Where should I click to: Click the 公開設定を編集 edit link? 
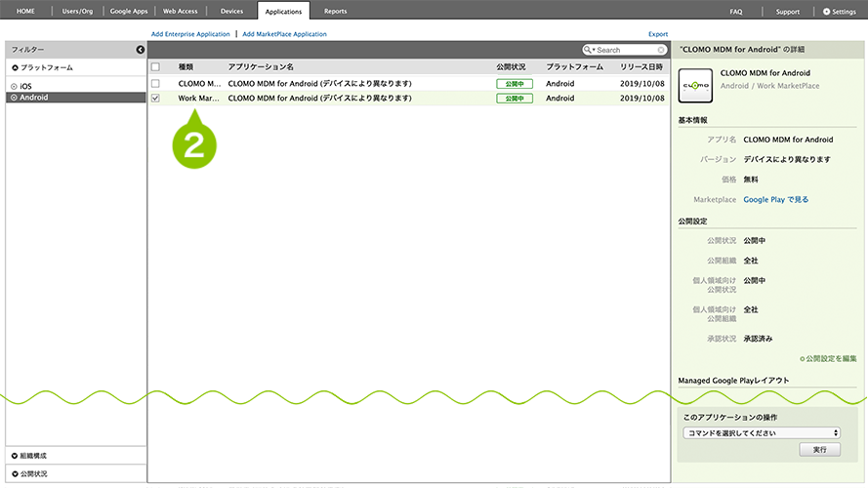pyautogui.click(x=828, y=358)
